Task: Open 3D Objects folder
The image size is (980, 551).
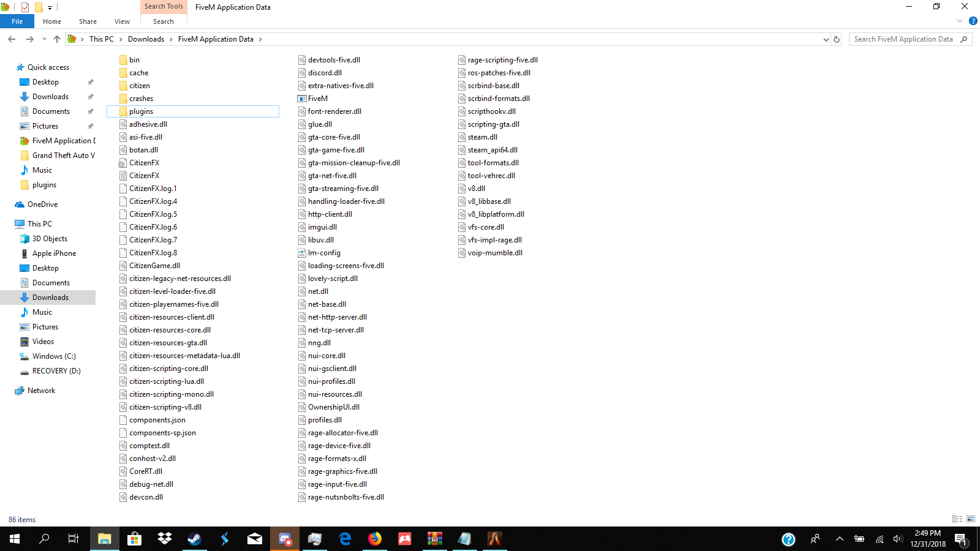Action: [x=50, y=239]
